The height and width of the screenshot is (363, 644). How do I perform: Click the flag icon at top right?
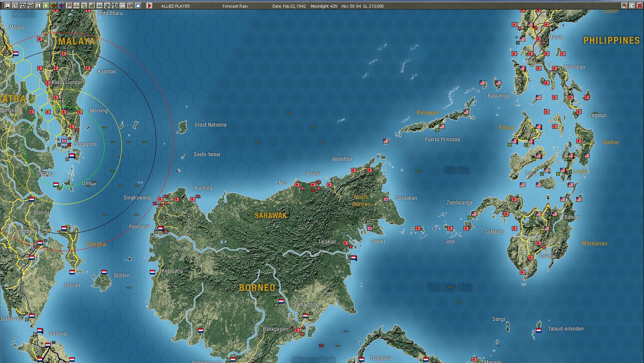(x=624, y=6)
